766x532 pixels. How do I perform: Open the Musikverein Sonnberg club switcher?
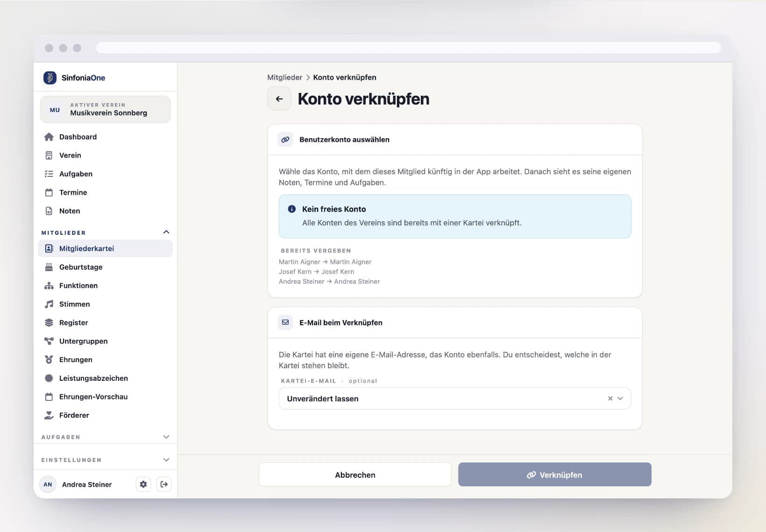[106, 110]
